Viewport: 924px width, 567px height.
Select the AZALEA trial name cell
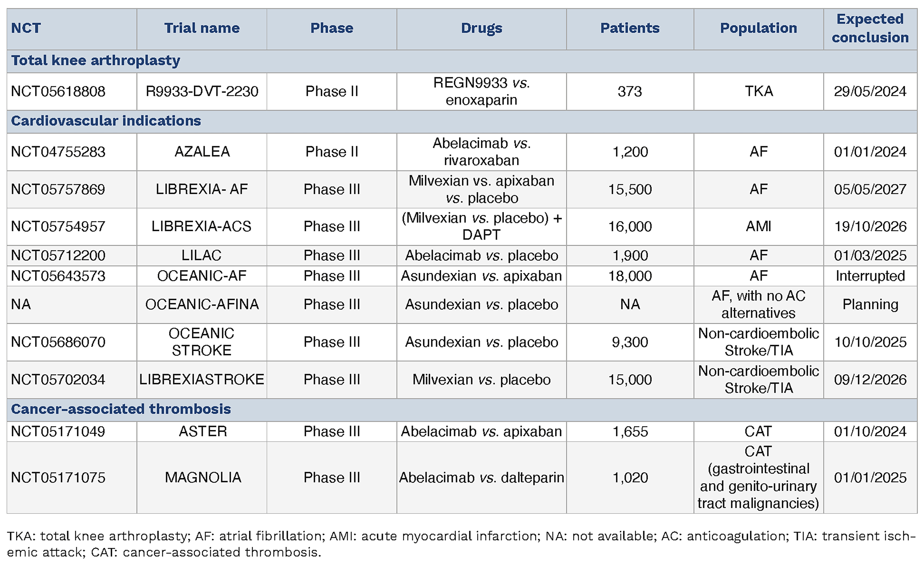pyautogui.click(x=202, y=152)
